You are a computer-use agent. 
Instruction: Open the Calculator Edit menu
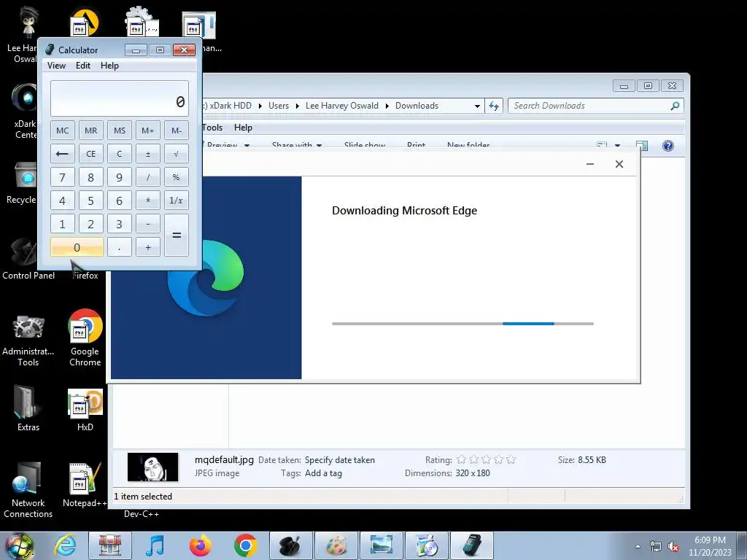pos(83,66)
